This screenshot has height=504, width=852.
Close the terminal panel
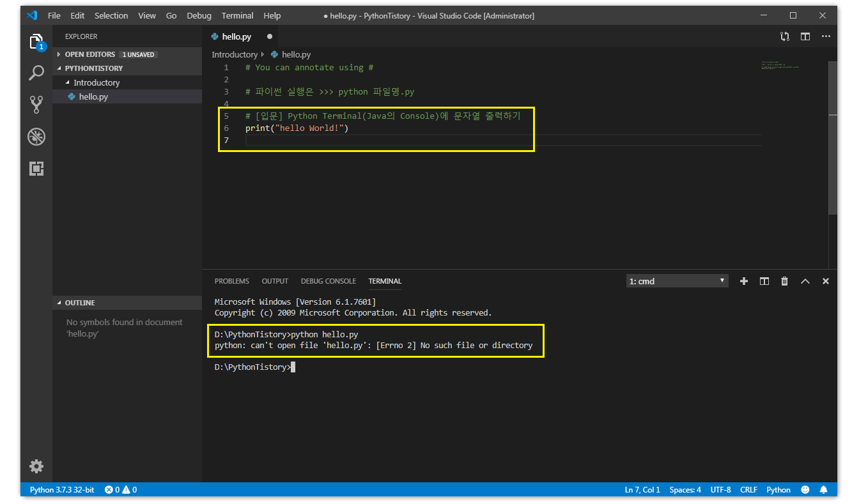coord(825,281)
